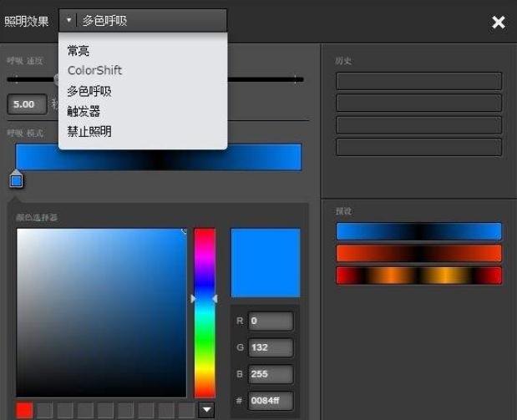Click the hex color field 0084ff

click(271, 401)
